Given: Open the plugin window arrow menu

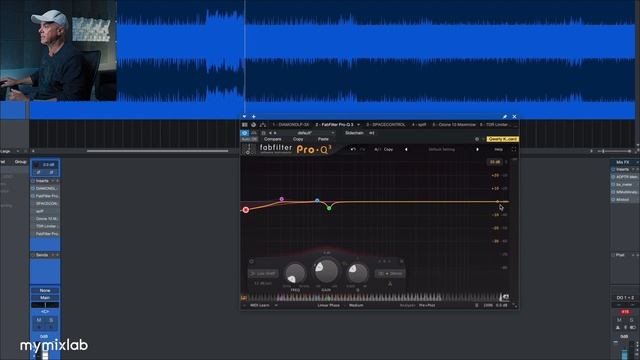Looking at the screenshot, I should point(244,117).
